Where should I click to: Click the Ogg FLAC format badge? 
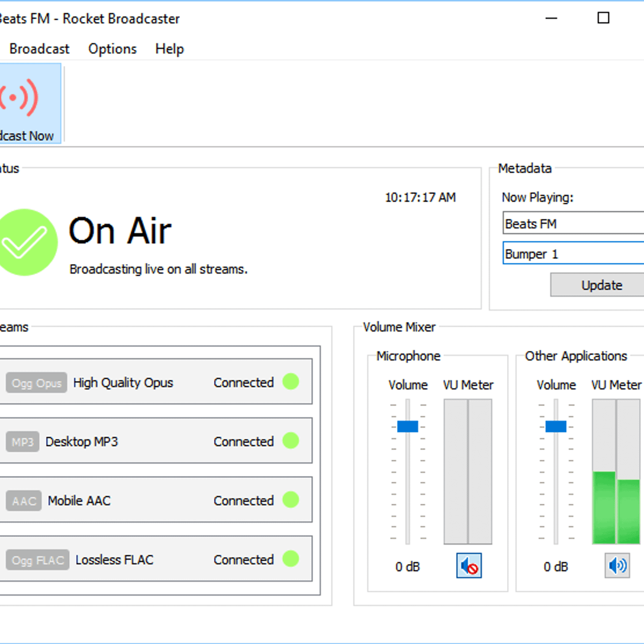tap(38, 560)
